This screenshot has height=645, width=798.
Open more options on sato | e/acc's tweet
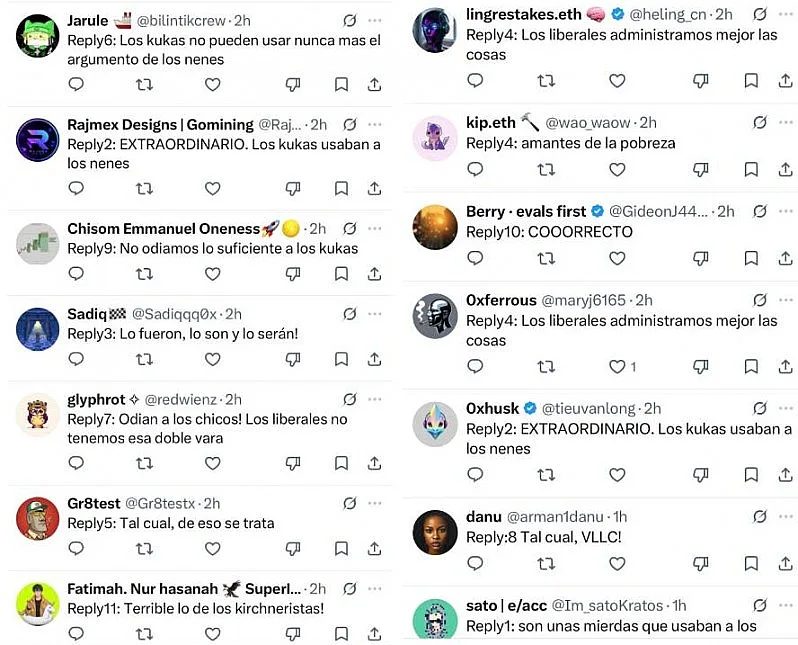(x=786, y=605)
